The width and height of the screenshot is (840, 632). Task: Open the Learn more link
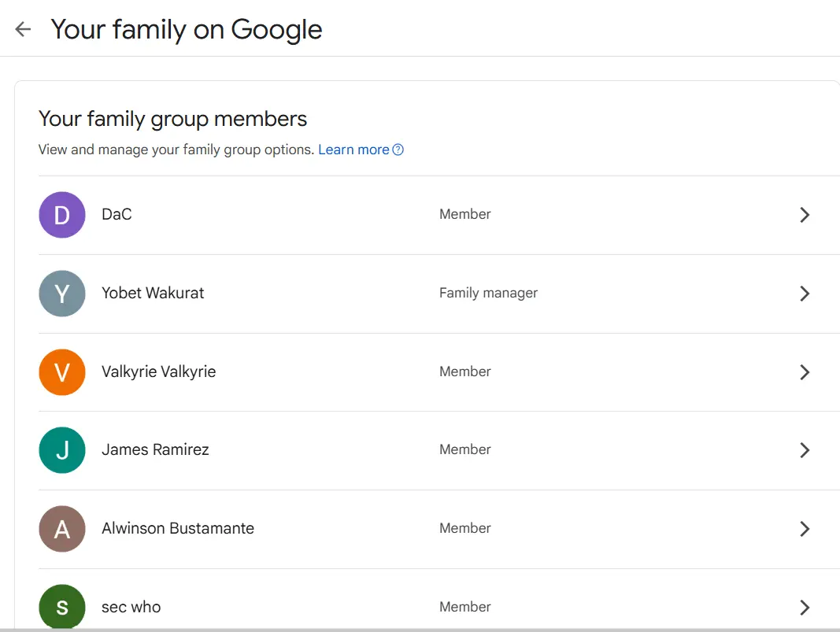(x=353, y=150)
